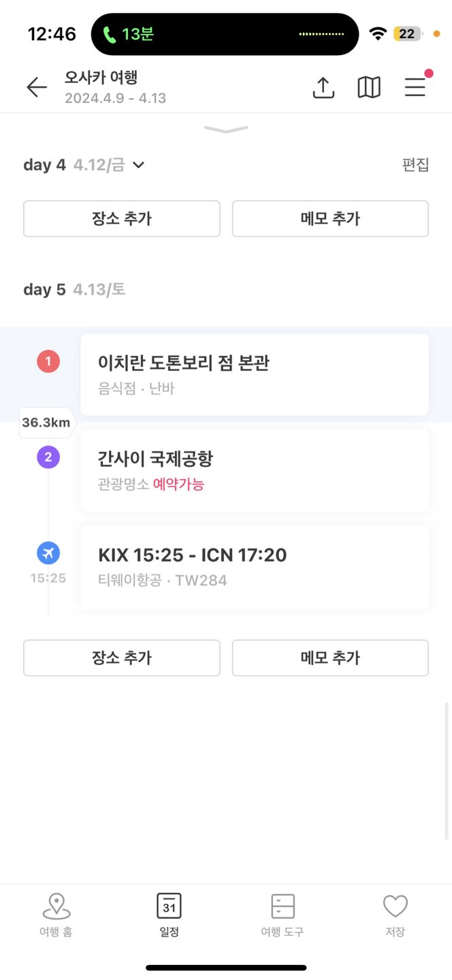This screenshot has width=452, height=980.
Task: Tap the green call indicator in status bar
Action: pos(128,34)
